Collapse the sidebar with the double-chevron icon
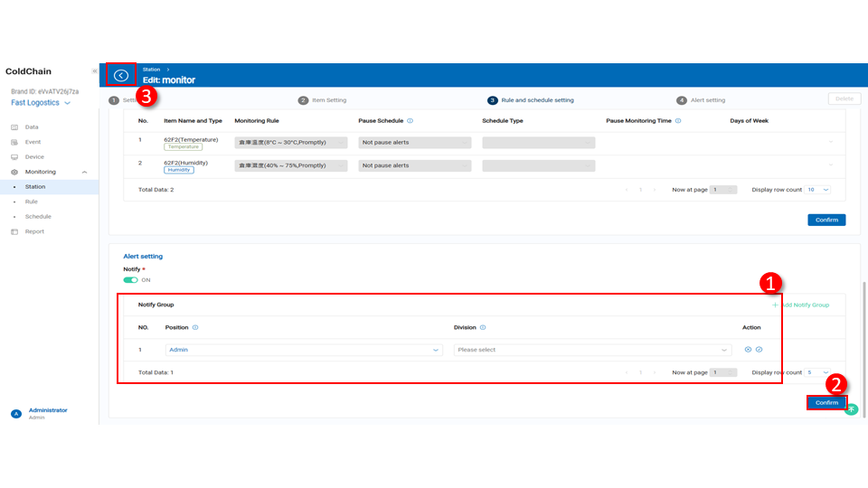Screen dimensions: 868x488 94,71
